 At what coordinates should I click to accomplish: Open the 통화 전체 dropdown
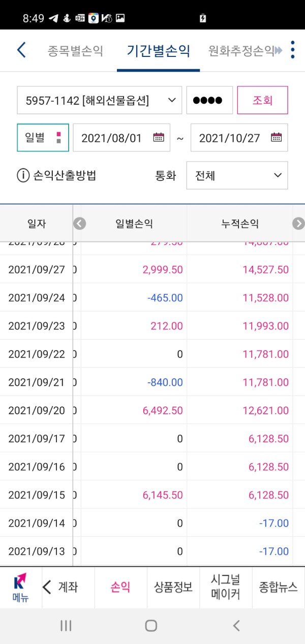(x=237, y=175)
